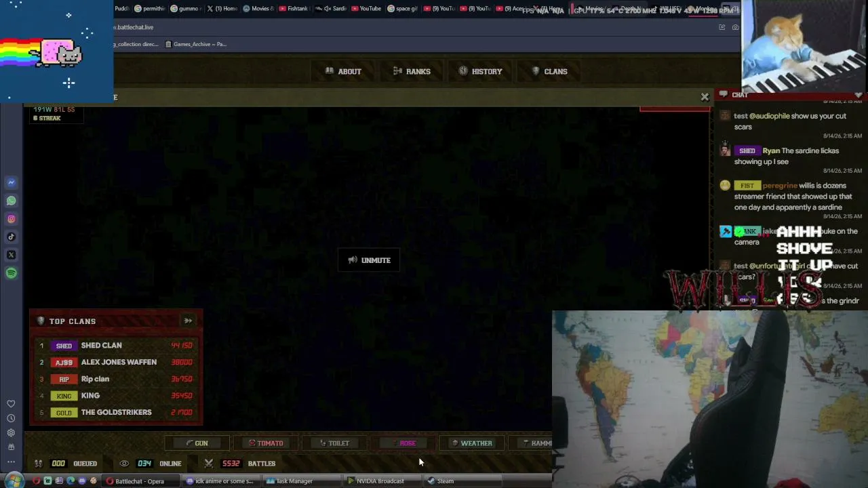Open history clock in Opera sidebar
The image size is (868, 488).
point(11,418)
